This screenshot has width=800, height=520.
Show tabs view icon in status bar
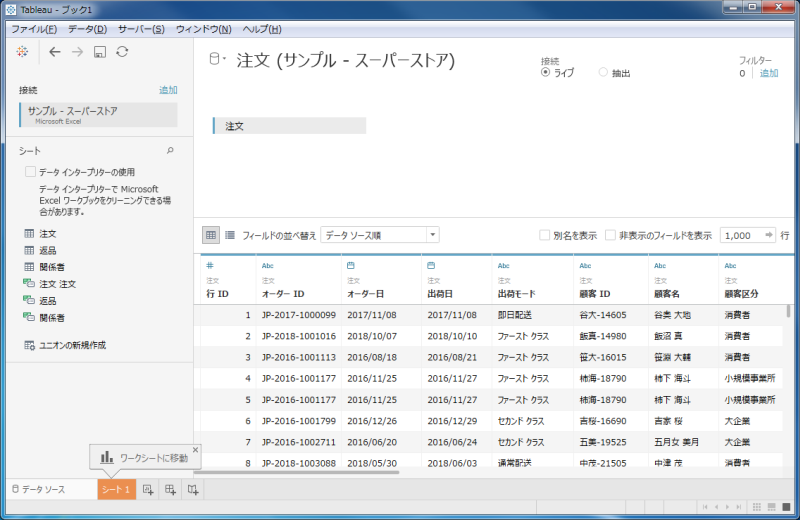pos(786,507)
